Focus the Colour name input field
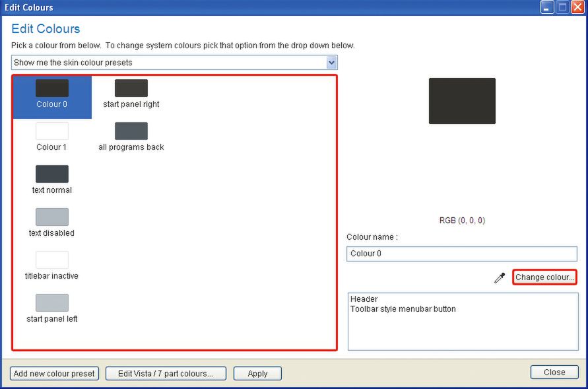588x389 pixels. (462, 254)
